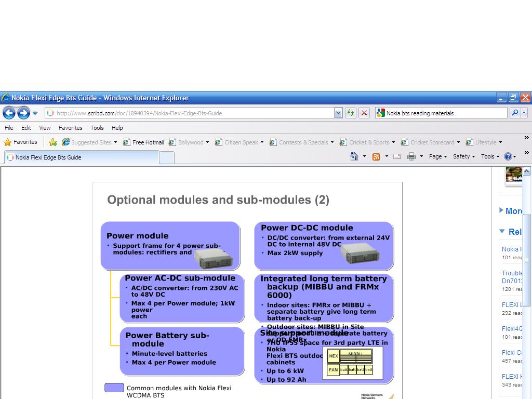Select the Nokia Flexi Edge Bts Guide tab
The height and width of the screenshot is (399, 532).
click(48, 157)
